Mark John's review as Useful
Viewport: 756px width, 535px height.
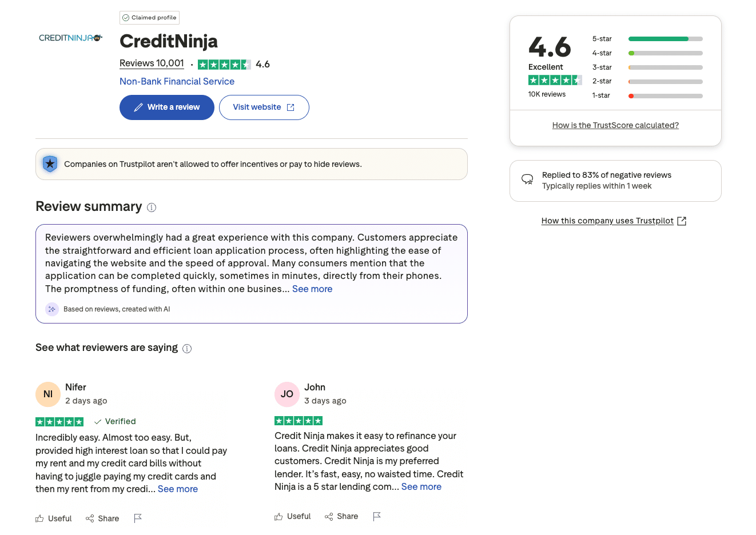click(x=292, y=516)
